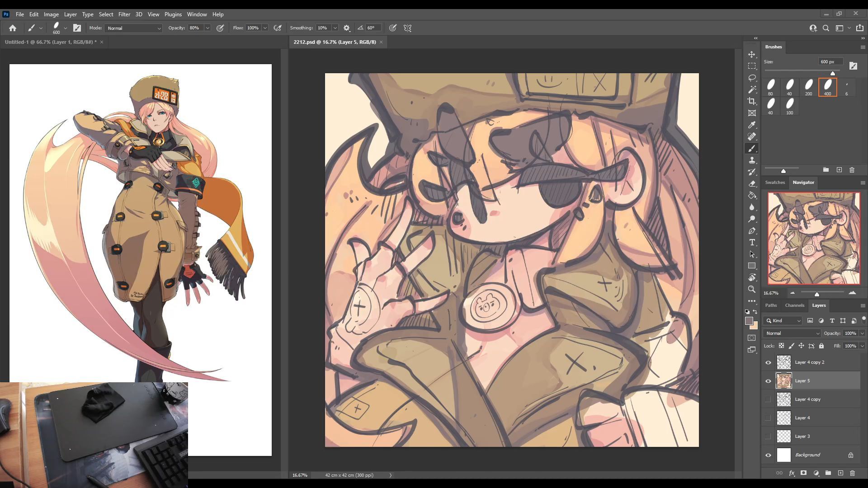Screen dimensions: 868x488
Task: Create a new layer via panel icon
Action: coord(840,473)
